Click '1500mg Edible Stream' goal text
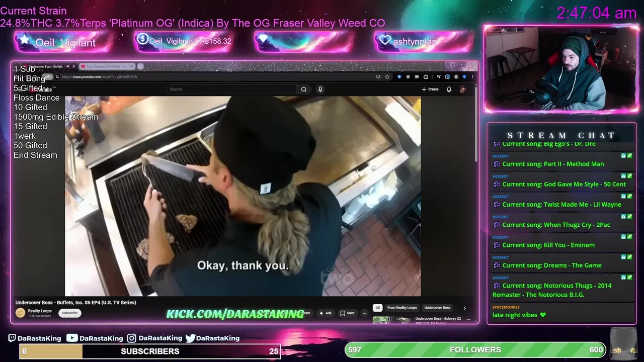 [56, 117]
